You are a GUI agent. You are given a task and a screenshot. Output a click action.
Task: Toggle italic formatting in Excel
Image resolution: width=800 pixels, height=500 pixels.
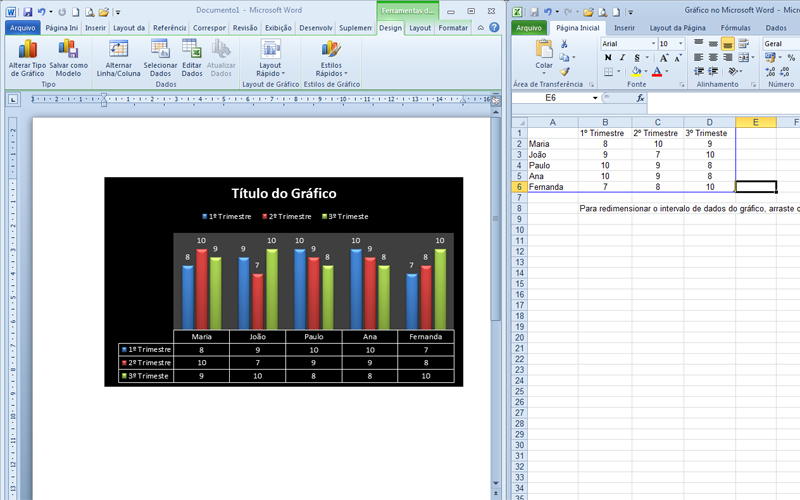pos(622,58)
